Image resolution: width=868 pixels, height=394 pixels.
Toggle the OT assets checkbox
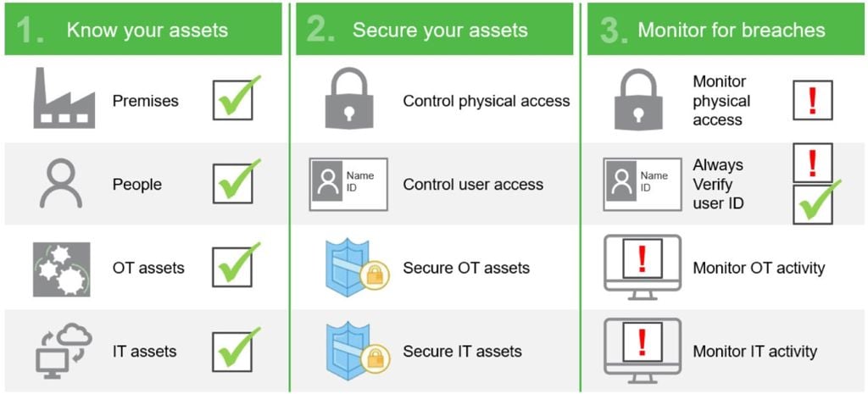tap(233, 267)
